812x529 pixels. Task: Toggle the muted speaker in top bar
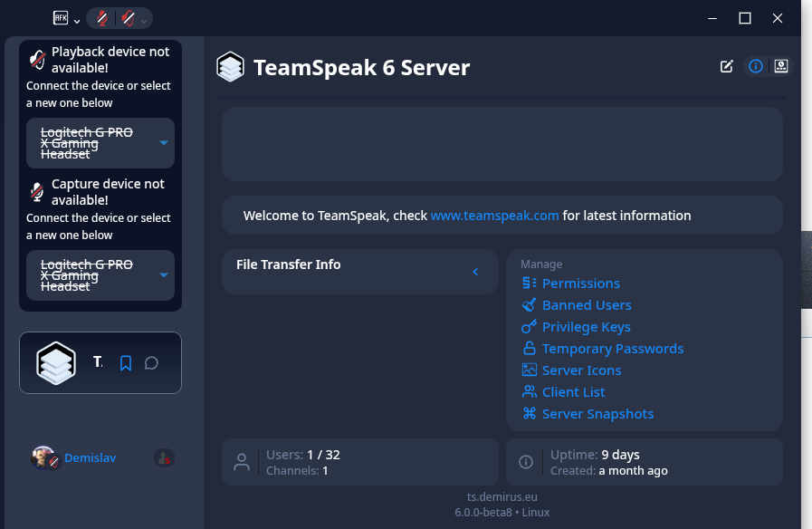(128, 19)
